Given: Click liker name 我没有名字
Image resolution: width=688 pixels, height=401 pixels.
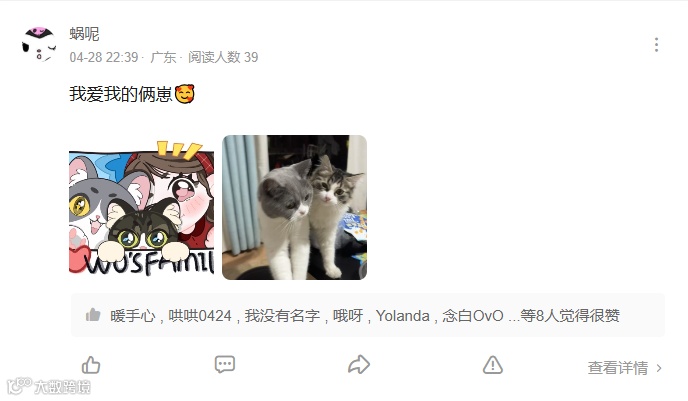Looking at the screenshot, I should (282, 316).
